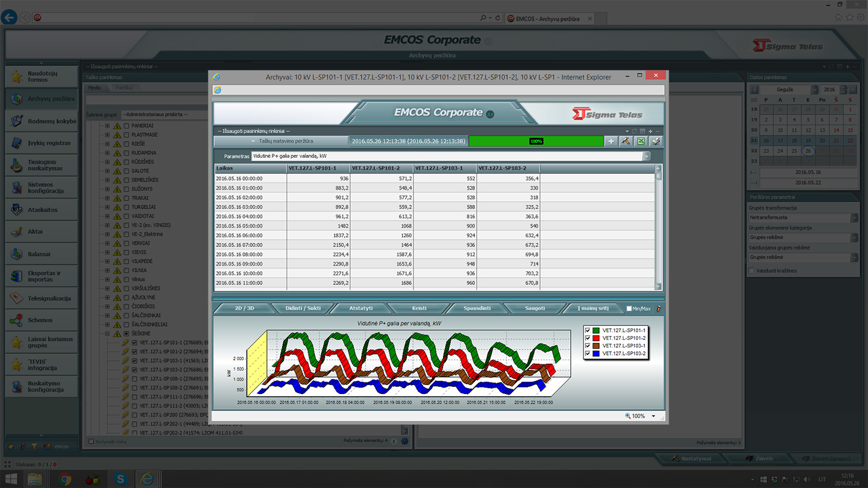This screenshot has height=488, width=868.
Task: Export data with the Excel icon
Action: coord(641,141)
